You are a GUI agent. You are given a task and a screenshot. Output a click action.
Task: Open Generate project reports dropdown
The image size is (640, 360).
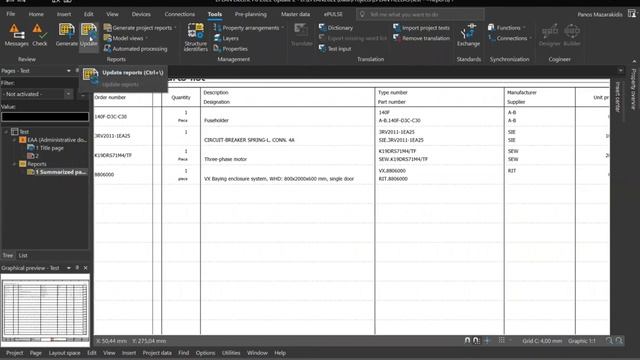[x=176, y=28]
